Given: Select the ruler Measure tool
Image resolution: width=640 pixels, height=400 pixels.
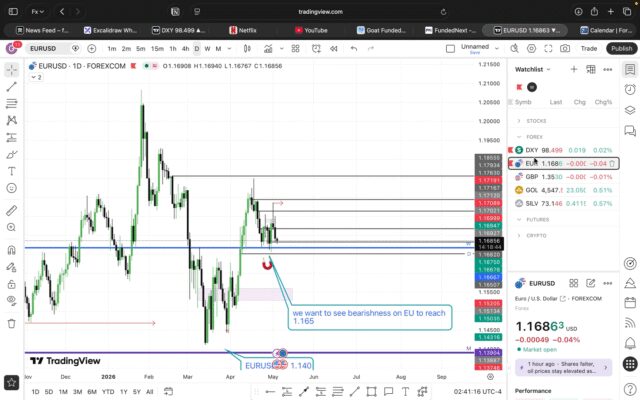Looking at the screenshot, I should (11, 211).
